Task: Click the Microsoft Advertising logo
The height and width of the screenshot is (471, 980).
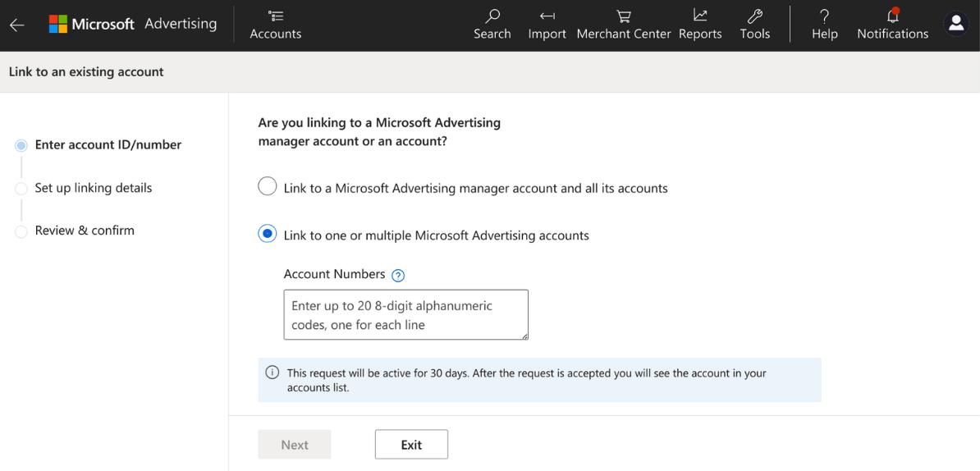Action: pyautogui.click(x=133, y=24)
